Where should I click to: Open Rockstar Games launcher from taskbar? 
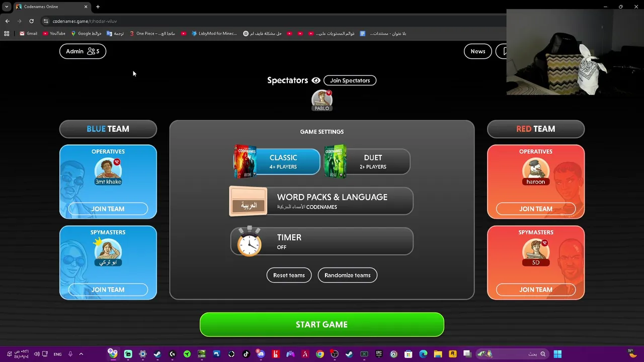453,354
